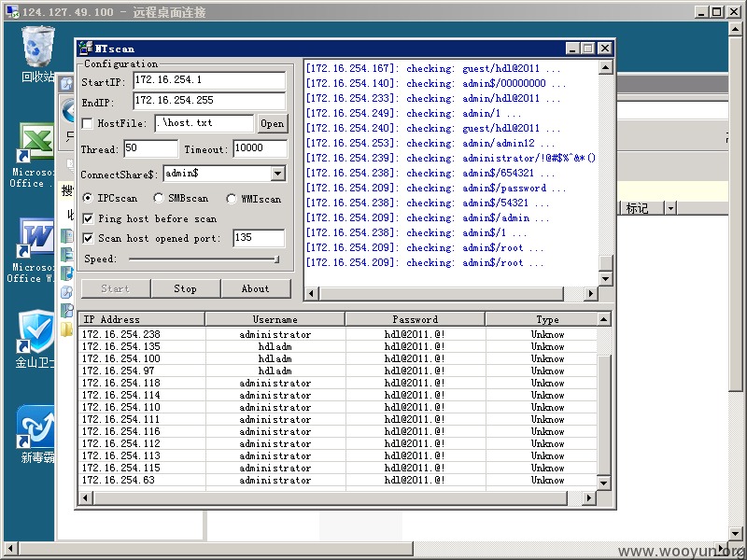747x560 pixels.
Task: Click the log line checking admin$/00000000
Action: click(435, 83)
